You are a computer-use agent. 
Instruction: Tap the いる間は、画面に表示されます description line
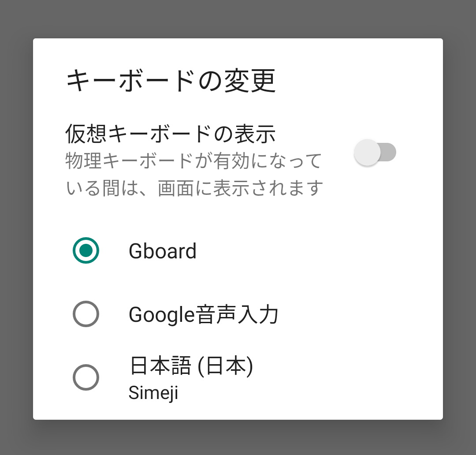pyautogui.click(x=194, y=188)
